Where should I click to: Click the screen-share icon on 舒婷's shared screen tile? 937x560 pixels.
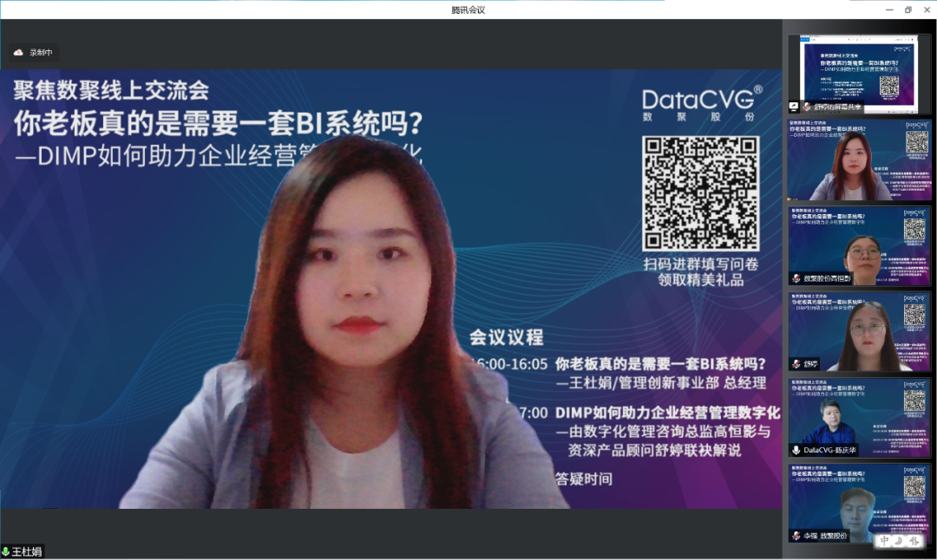(794, 107)
